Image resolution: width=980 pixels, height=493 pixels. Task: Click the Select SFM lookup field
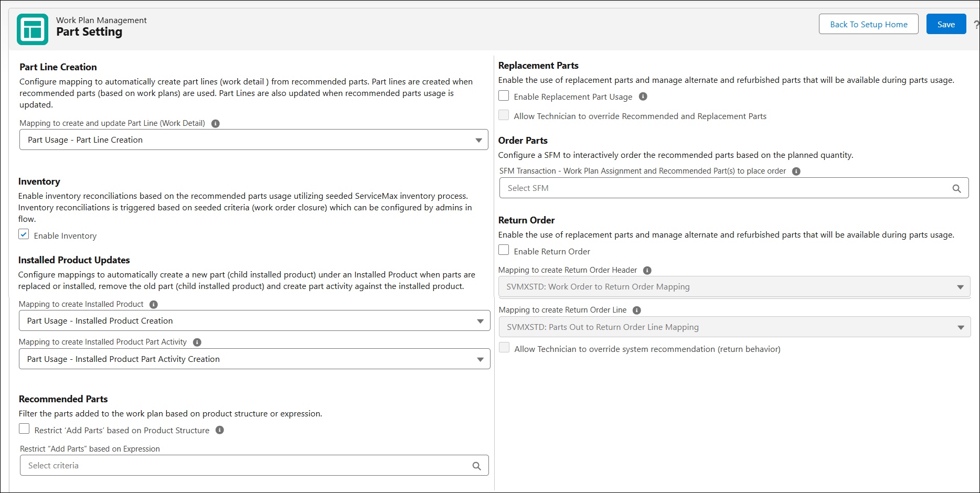[734, 188]
